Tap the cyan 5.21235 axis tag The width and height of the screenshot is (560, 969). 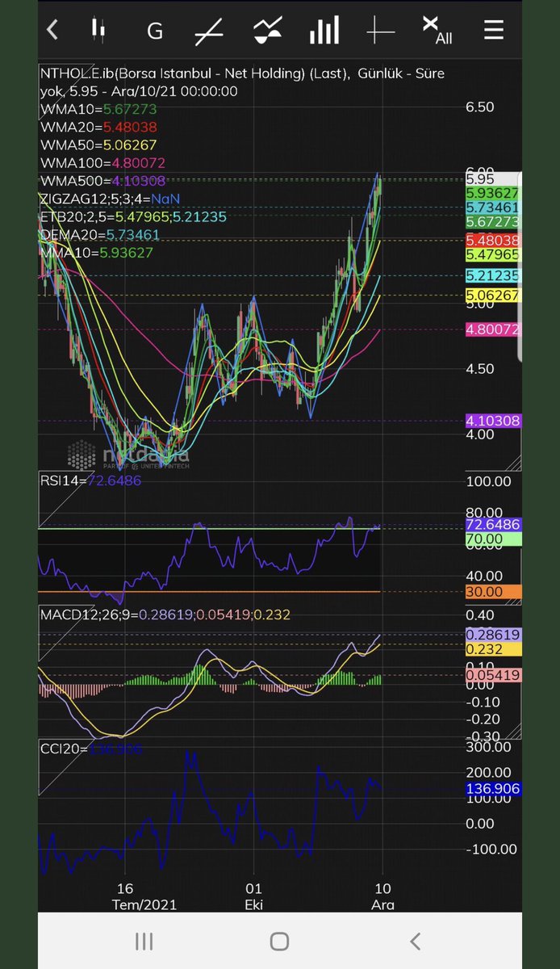(493, 275)
